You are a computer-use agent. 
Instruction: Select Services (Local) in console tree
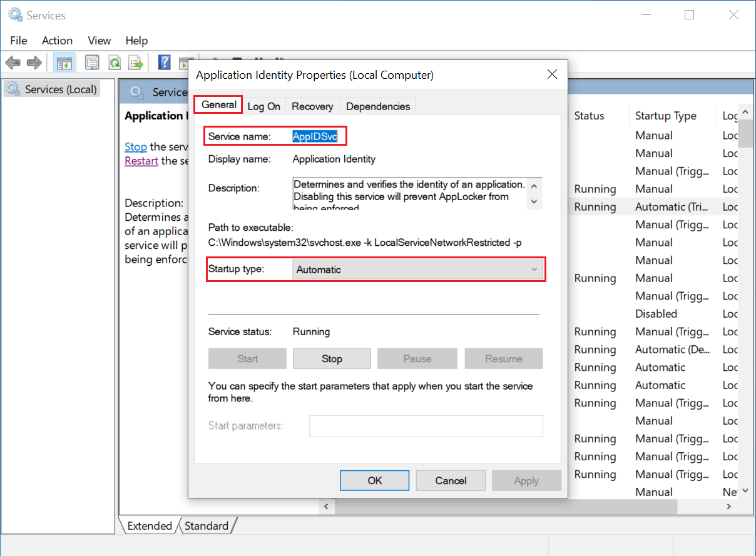51,89
